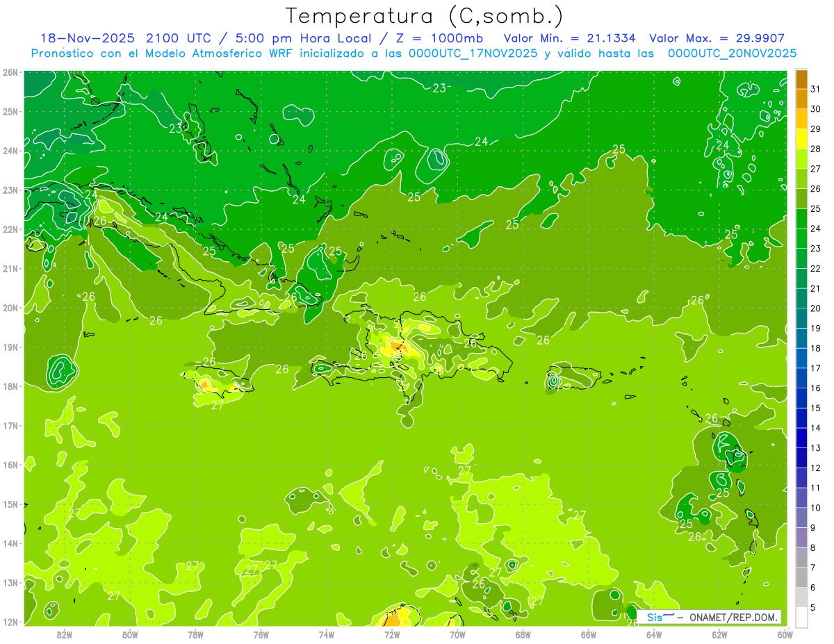Viewport: 834px width, 644px height.
Task: Click the 13N latitude axis label
Action: coord(10,583)
